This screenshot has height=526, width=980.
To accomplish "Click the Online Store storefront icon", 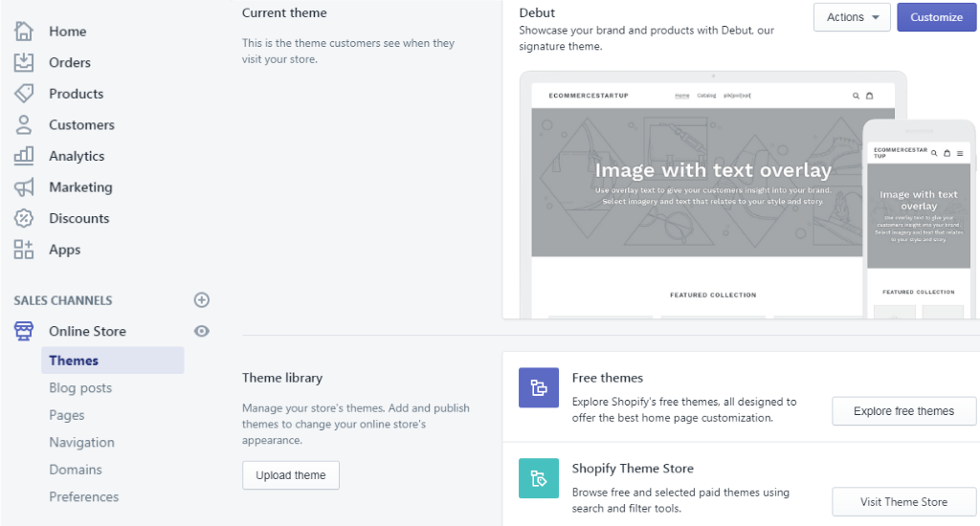I will pos(24,331).
